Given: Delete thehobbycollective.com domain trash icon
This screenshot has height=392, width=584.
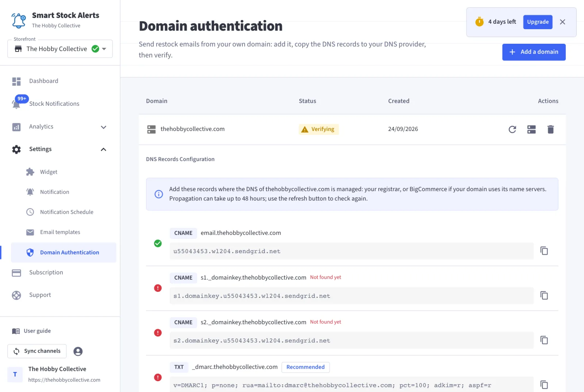Looking at the screenshot, I should pyautogui.click(x=551, y=129).
